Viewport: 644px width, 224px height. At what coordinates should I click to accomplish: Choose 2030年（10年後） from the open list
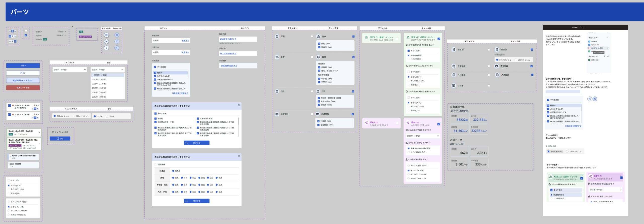(x=99, y=79)
